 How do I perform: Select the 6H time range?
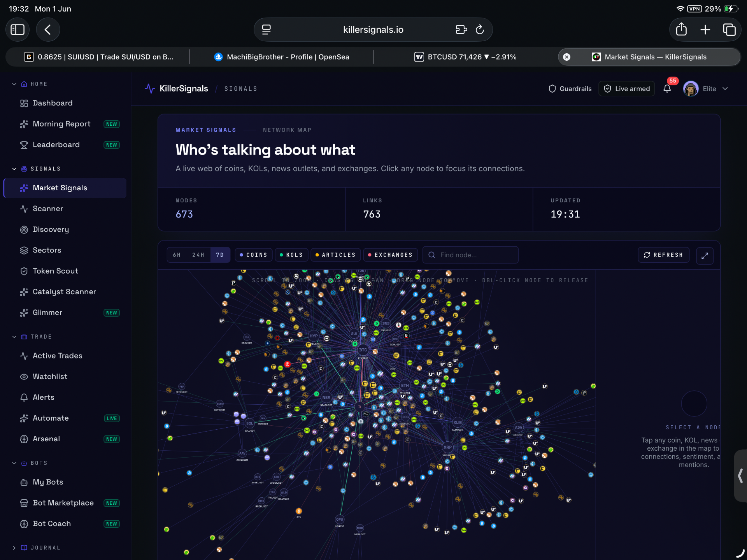coord(177,255)
